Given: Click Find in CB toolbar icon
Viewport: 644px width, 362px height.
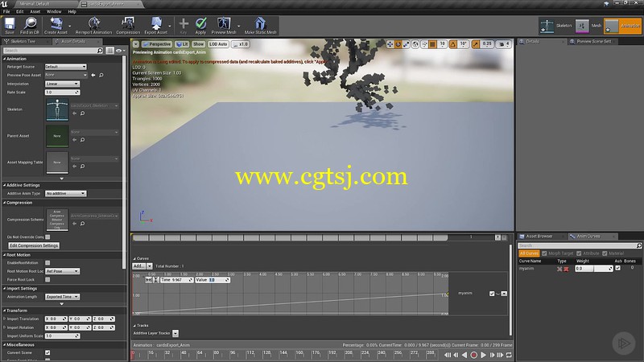Looking at the screenshot, I should point(30,26).
